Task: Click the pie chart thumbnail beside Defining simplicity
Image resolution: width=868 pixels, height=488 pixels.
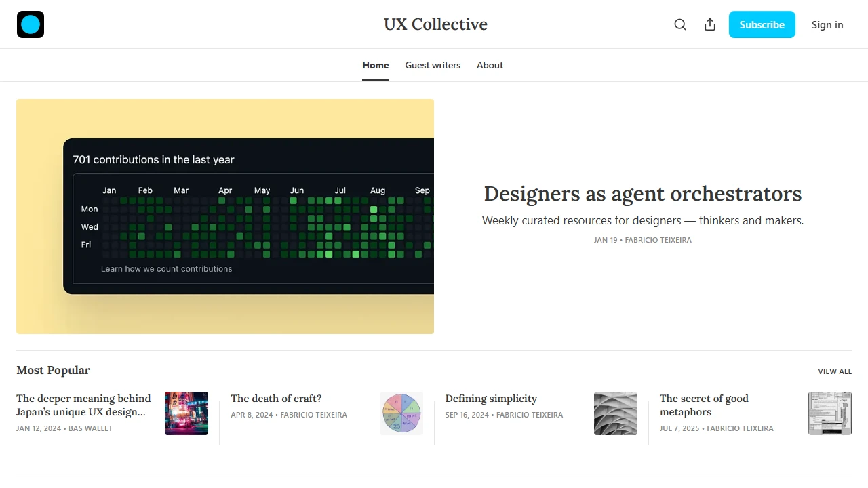Action: pos(401,413)
